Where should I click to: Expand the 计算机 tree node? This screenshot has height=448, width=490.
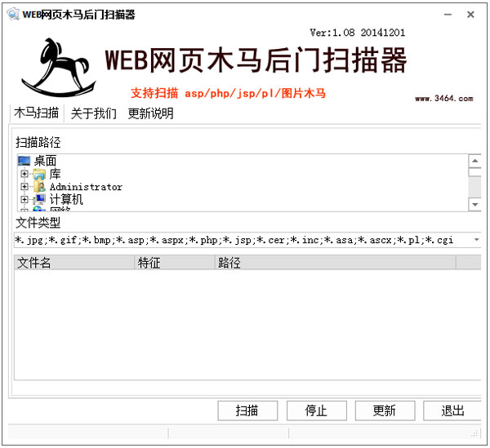(x=24, y=199)
